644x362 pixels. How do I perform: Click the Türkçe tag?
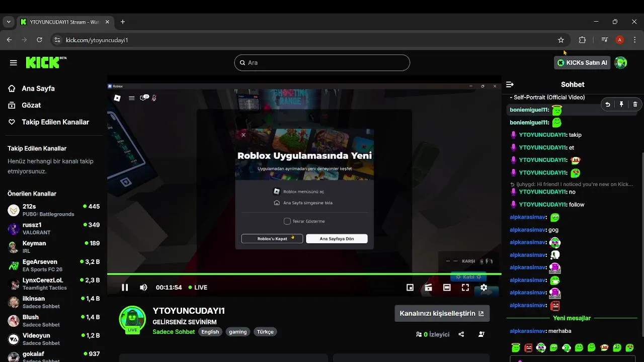(x=265, y=332)
